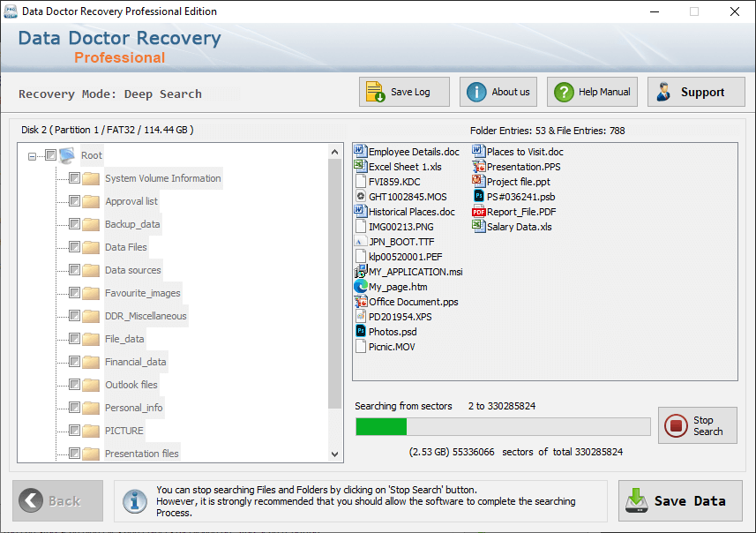The height and width of the screenshot is (533, 756).
Task: Click the red Stop Search icon
Action: [676, 426]
